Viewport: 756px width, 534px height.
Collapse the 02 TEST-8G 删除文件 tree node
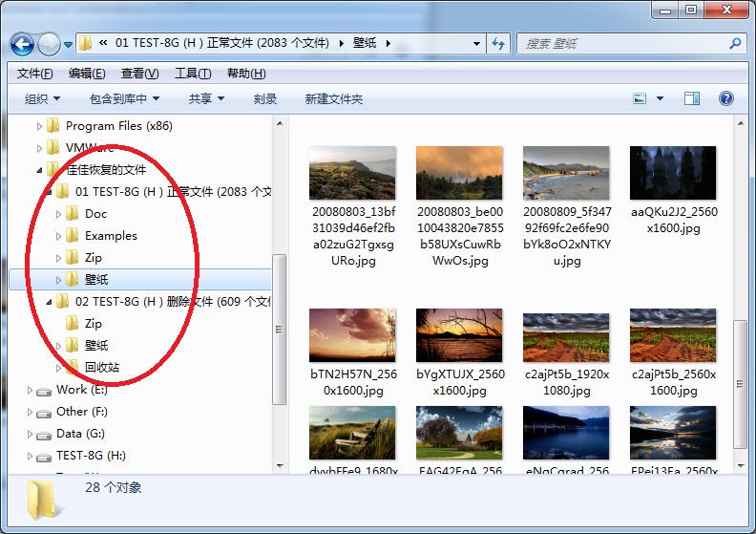(50, 302)
